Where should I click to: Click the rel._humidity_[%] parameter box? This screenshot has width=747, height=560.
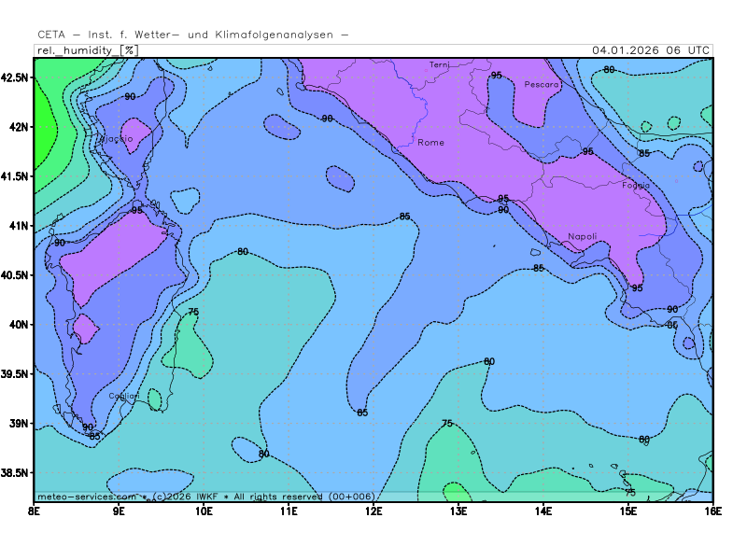tap(87, 50)
